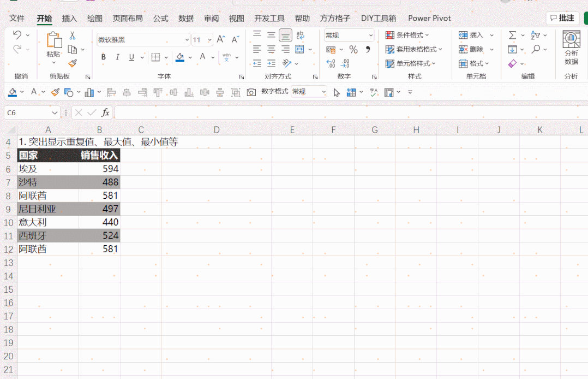This screenshot has height=379, width=588.
Task: Click 删除 cells button
Action: point(471,49)
